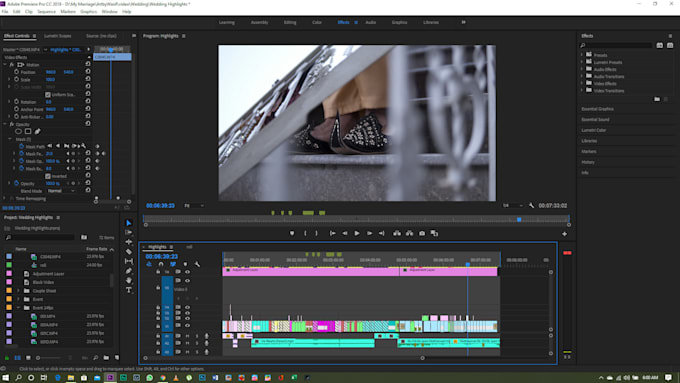Screen dimensions: 680x383
Task: Collapse the Event 24fps bin
Action: point(18,308)
